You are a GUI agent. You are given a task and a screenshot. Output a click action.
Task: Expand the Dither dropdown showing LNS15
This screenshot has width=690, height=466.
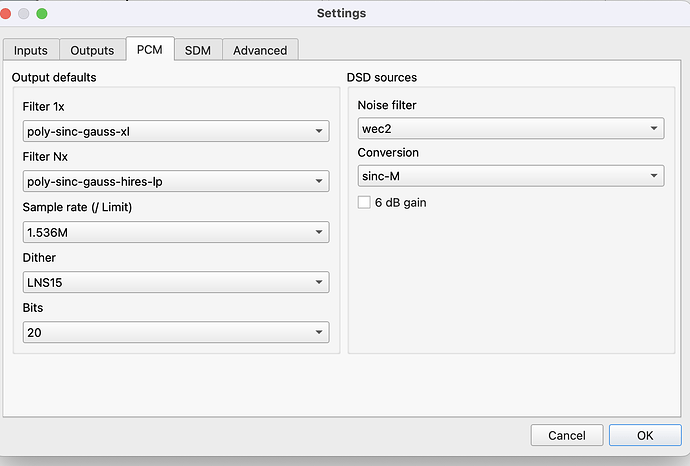175,283
